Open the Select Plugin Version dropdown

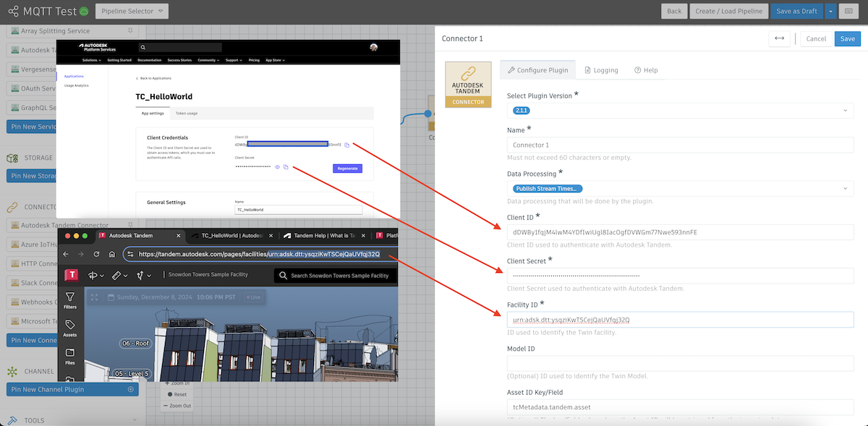[680, 110]
